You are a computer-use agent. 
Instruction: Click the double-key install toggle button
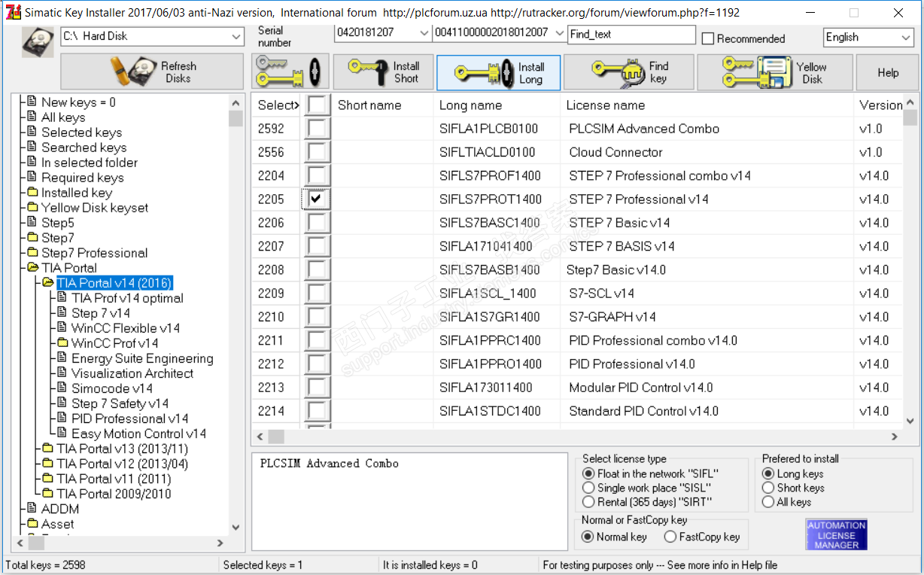[290, 72]
